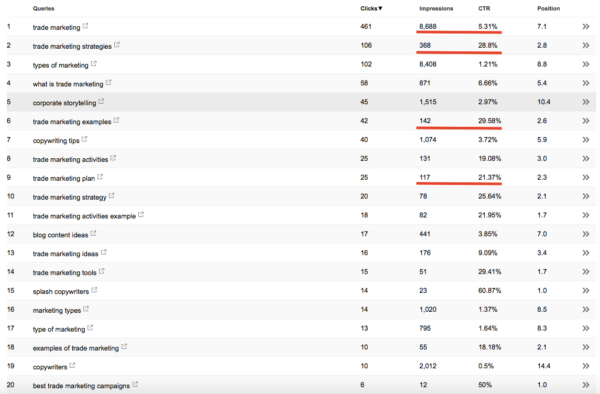Select the 10.4 position value

point(544,102)
